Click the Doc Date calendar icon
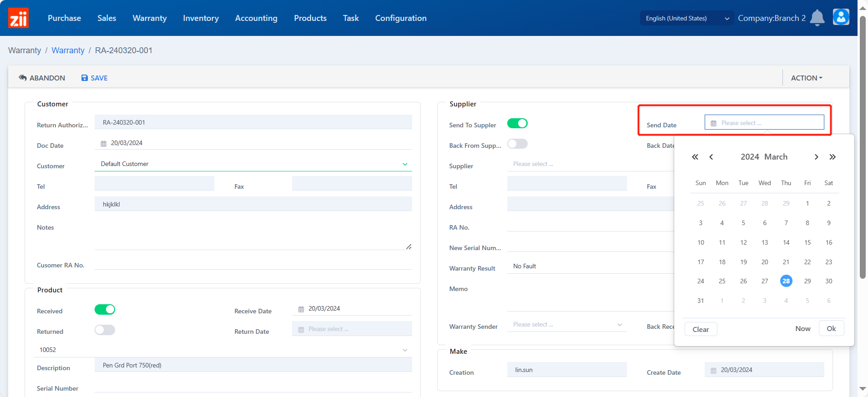 pyautogui.click(x=104, y=143)
